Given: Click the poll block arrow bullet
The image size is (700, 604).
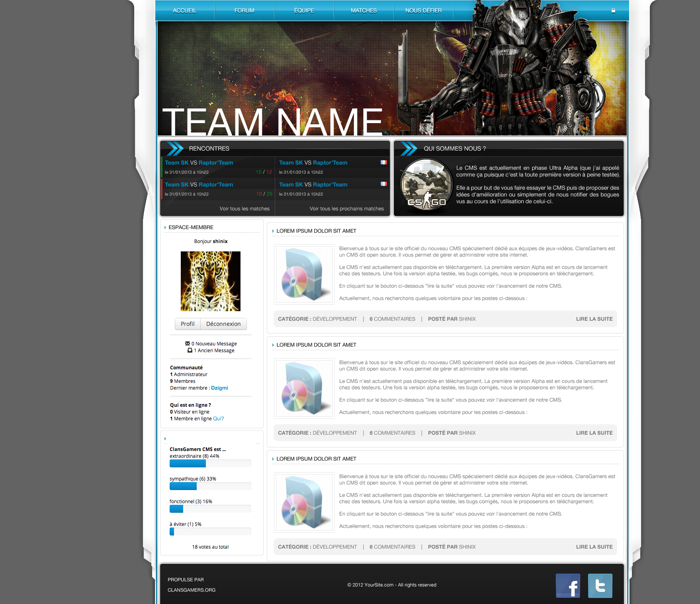Looking at the screenshot, I should (165, 439).
